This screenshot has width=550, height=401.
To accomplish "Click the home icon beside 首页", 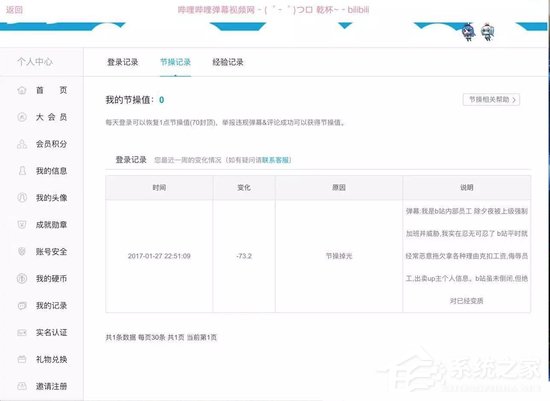I will tap(22, 90).
